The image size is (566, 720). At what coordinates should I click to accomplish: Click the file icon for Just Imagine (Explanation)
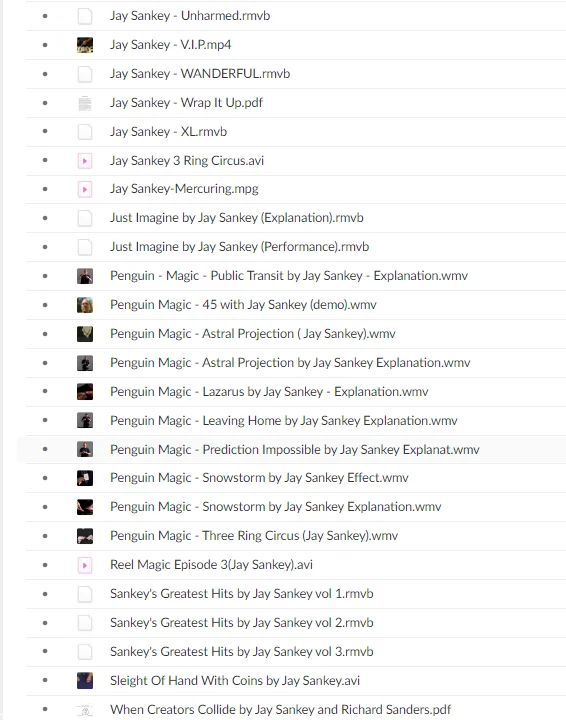85,218
